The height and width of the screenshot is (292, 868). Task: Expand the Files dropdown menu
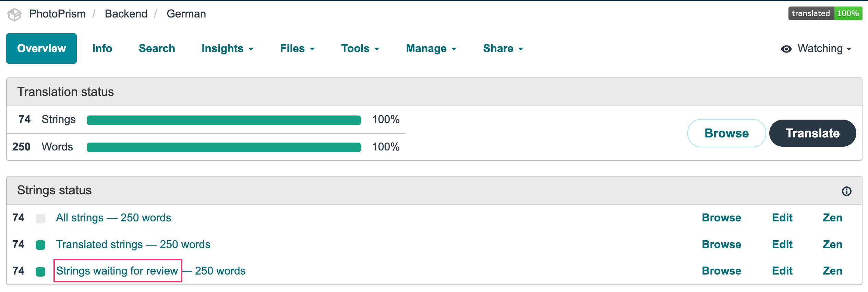(297, 49)
